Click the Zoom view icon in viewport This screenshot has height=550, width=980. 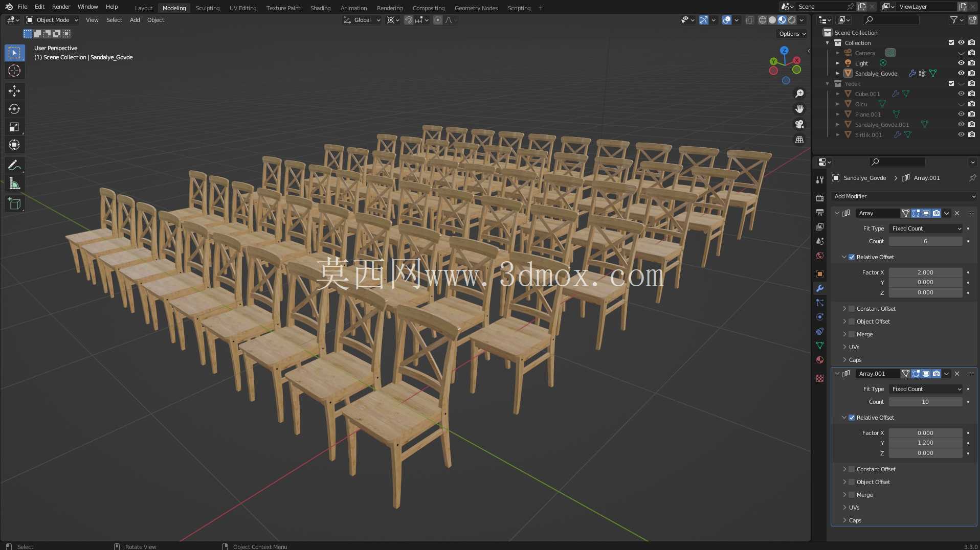pyautogui.click(x=799, y=94)
